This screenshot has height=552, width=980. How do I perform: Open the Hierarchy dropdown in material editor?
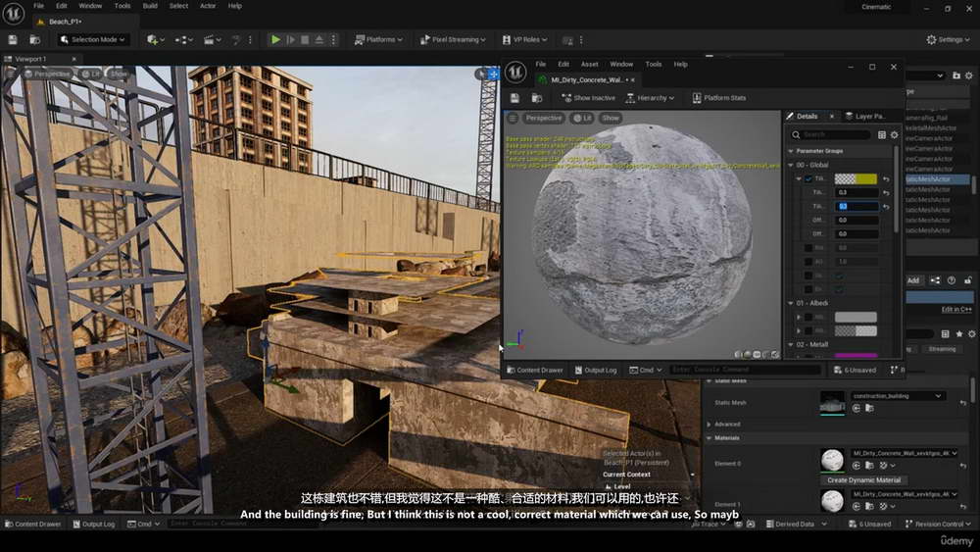pos(650,98)
